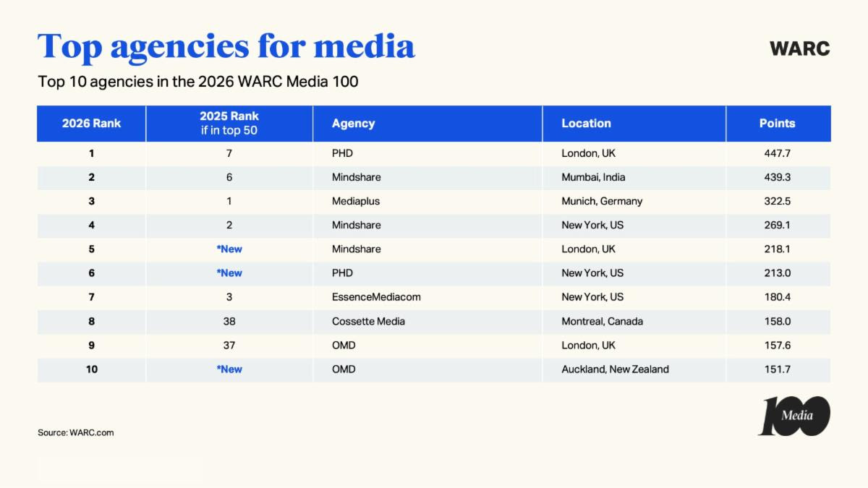Select the Mediaplus agency entry
Screen dimensions: 868x488
pos(351,201)
